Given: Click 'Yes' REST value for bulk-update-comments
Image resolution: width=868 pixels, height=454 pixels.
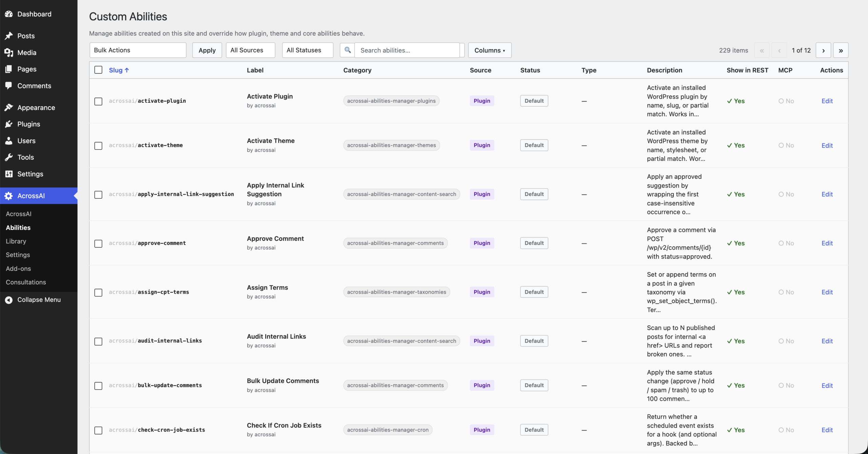Looking at the screenshot, I should [x=736, y=386].
